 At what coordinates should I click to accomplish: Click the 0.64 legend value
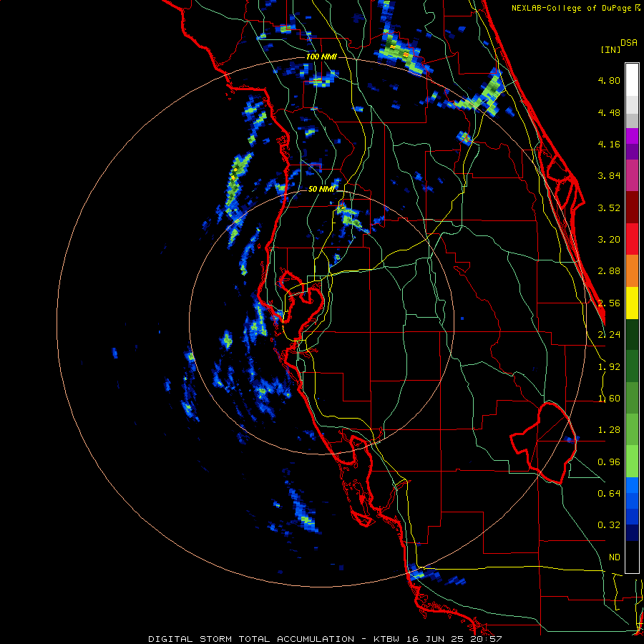click(609, 494)
